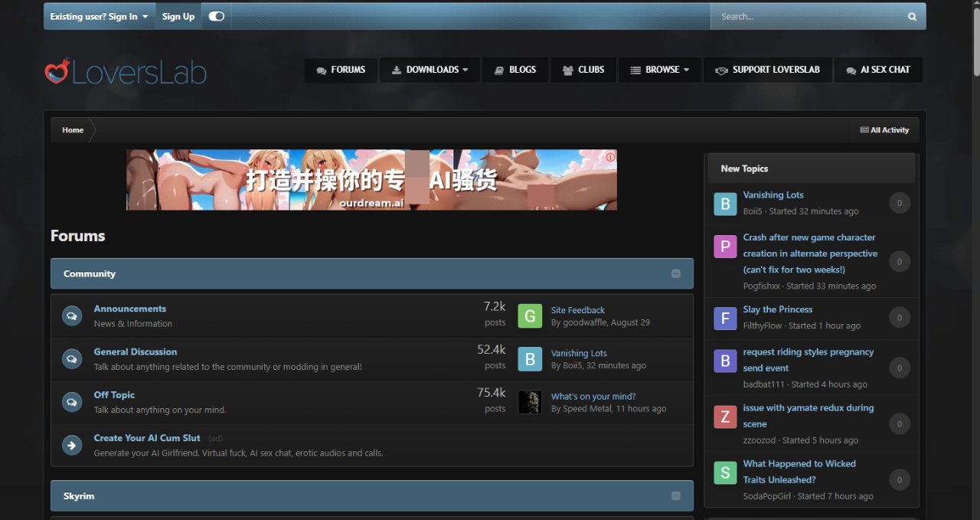980x520 pixels.
Task: Open the Downloads dropdown menu
Action: [430, 70]
